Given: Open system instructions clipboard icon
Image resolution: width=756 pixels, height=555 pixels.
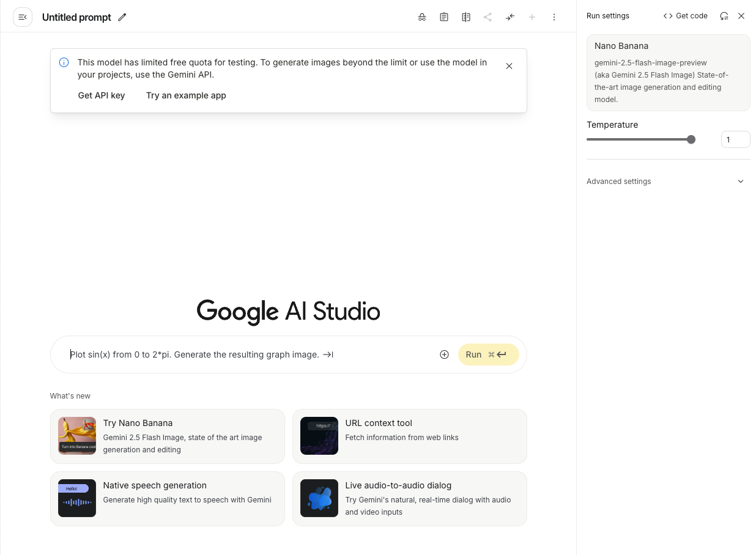Looking at the screenshot, I should tap(444, 17).
